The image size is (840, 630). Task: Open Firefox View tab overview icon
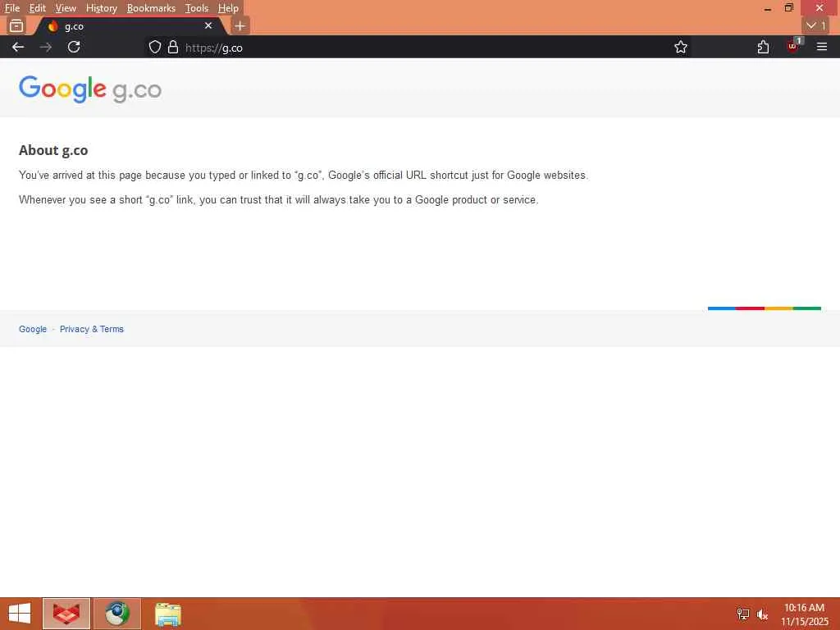point(16,25)
